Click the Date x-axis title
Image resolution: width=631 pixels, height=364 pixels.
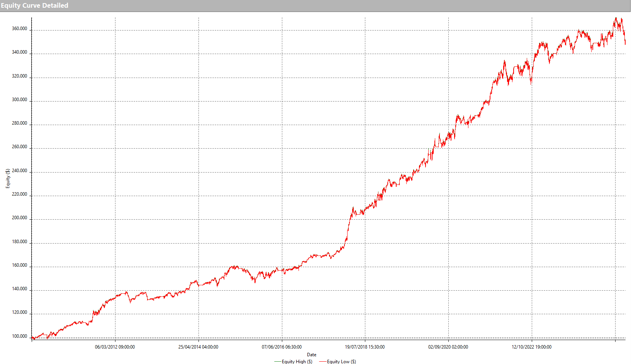point(312,355)
